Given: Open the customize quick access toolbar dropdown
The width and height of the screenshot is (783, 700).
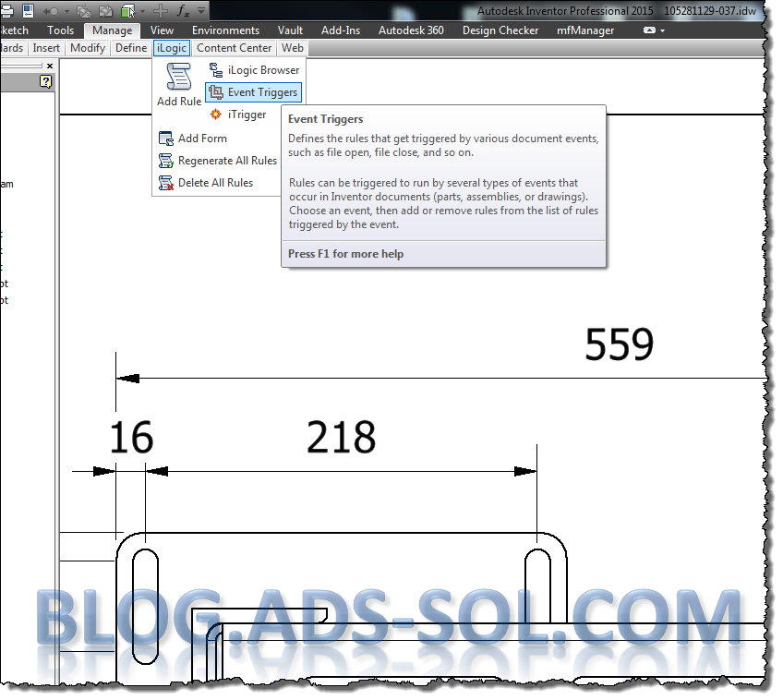Looking at the screenshot, I should 201,10.
